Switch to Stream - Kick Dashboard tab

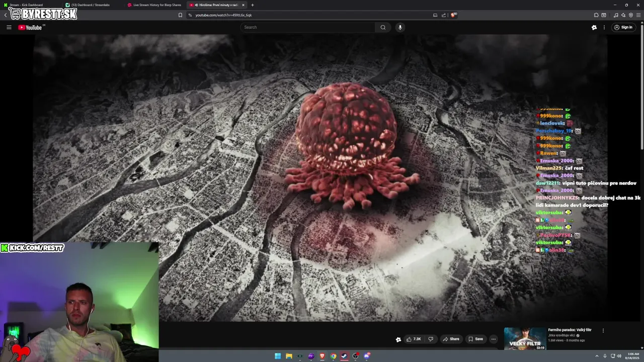[30, 5]
